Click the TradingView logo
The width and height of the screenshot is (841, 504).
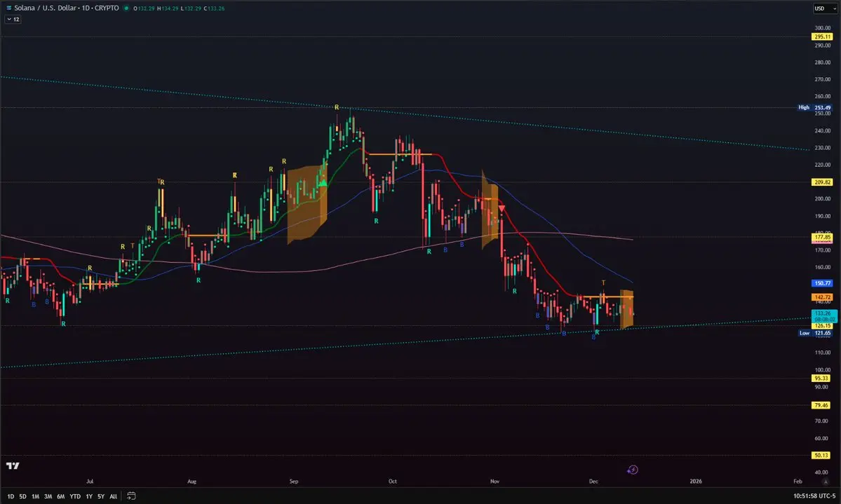click(x=13, y=465)
